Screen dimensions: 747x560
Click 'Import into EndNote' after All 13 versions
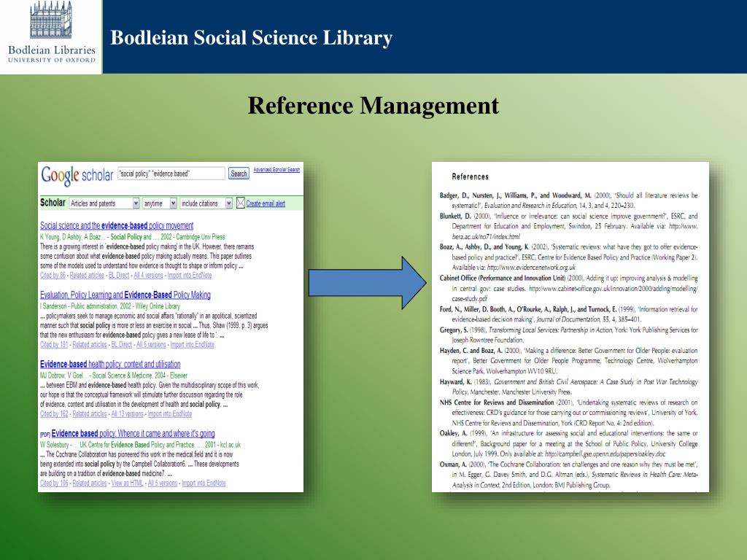pos(170,414)
